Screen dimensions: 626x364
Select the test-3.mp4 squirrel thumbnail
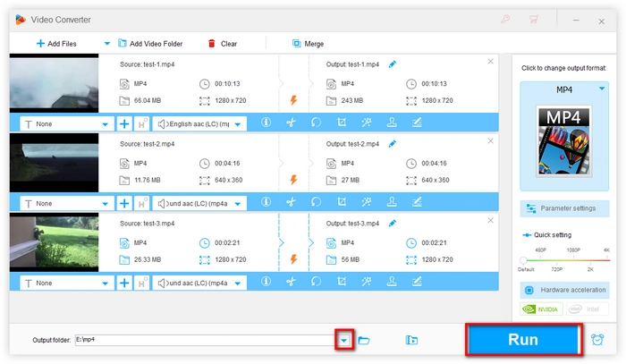pos(54,242)
